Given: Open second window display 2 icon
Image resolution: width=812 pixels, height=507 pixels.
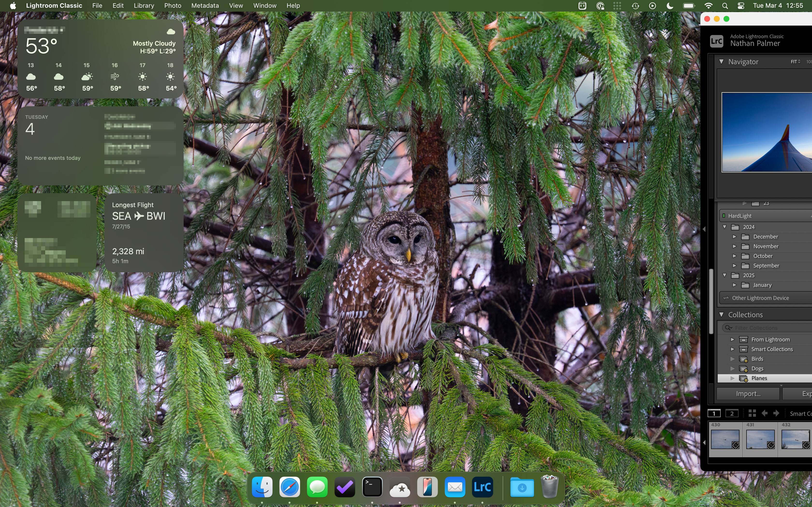Looking at the screenshot, I should pyautogui.click(x=732, y=413).
